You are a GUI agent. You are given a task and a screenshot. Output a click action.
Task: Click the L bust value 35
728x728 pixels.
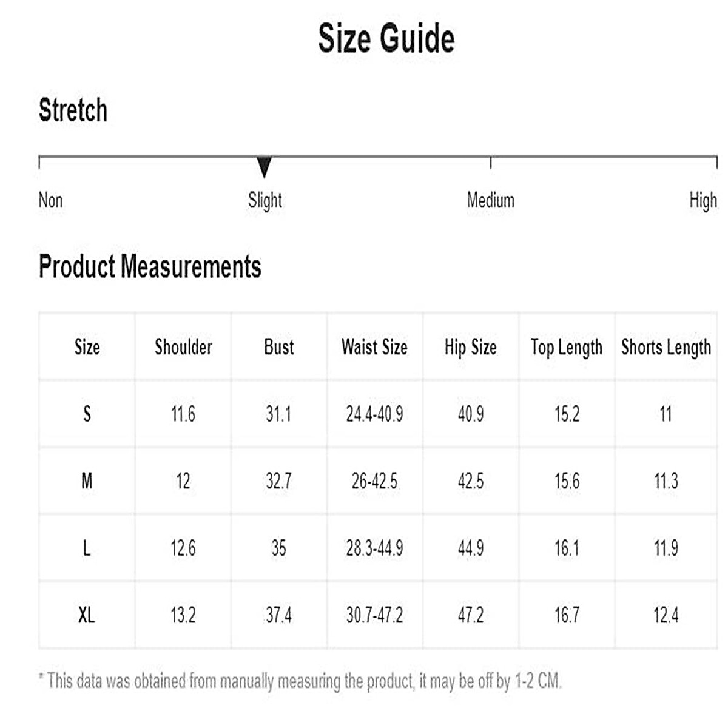[279, 548]
